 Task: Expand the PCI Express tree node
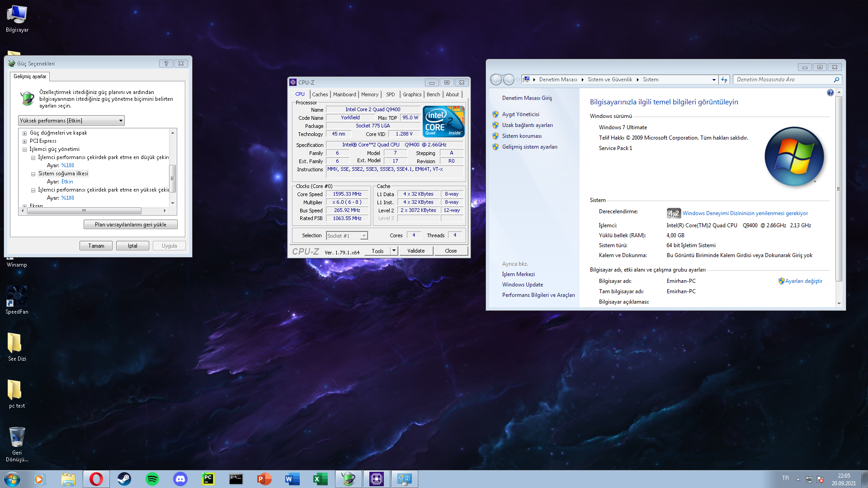tap(25, 141)
